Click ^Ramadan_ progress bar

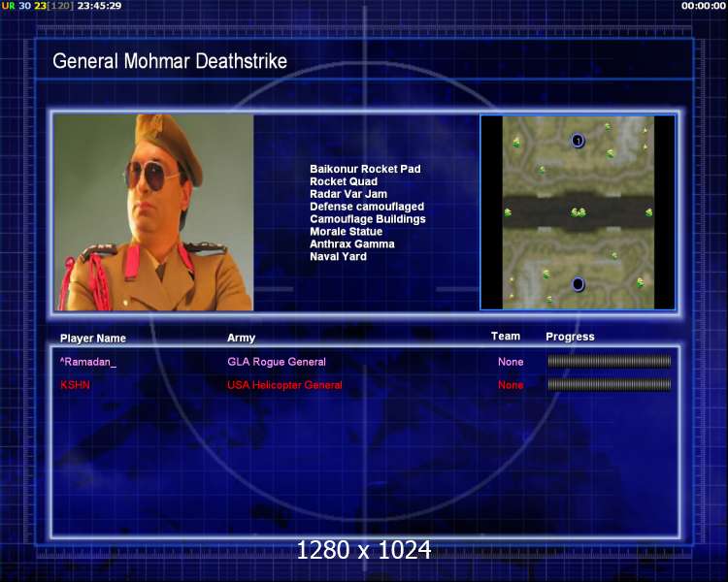click(x=610, y=361)
